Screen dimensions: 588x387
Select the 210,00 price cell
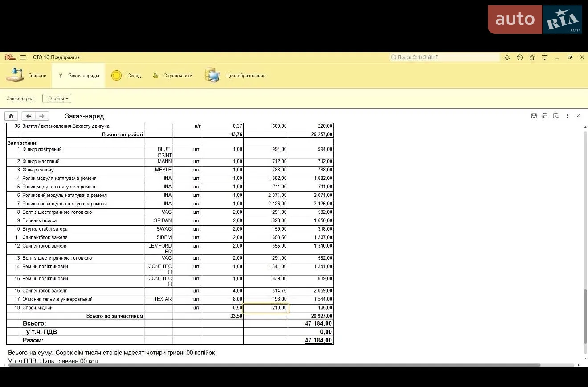coord(266,308)
